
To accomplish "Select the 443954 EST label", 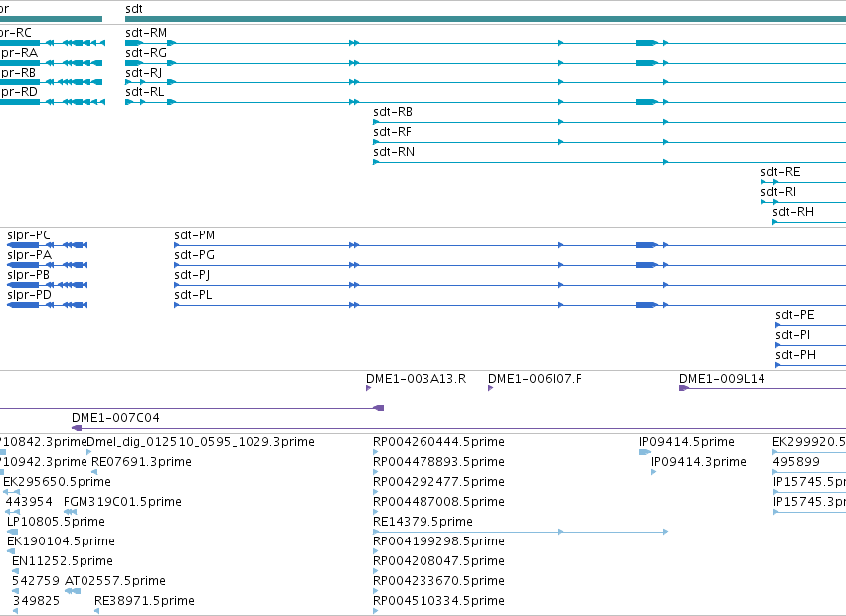I will [x=29, y=502].
